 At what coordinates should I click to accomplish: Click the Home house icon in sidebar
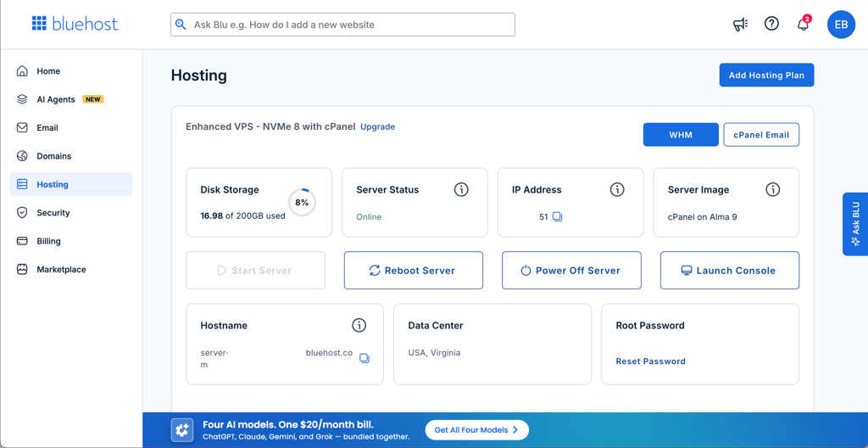click(x=22, y=71)
